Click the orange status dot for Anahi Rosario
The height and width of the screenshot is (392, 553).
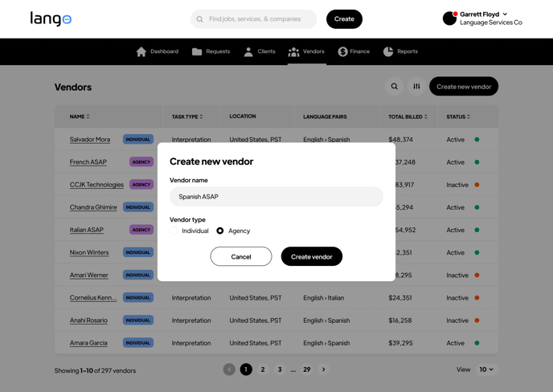click(477, 321)
